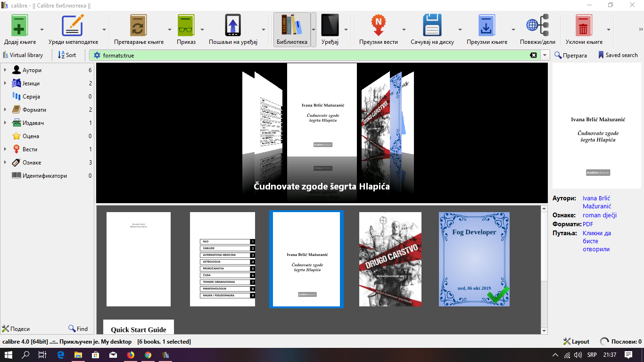
Task: Open dropdown arrow next to Библиотека
Action: click(x=314, y=30)
